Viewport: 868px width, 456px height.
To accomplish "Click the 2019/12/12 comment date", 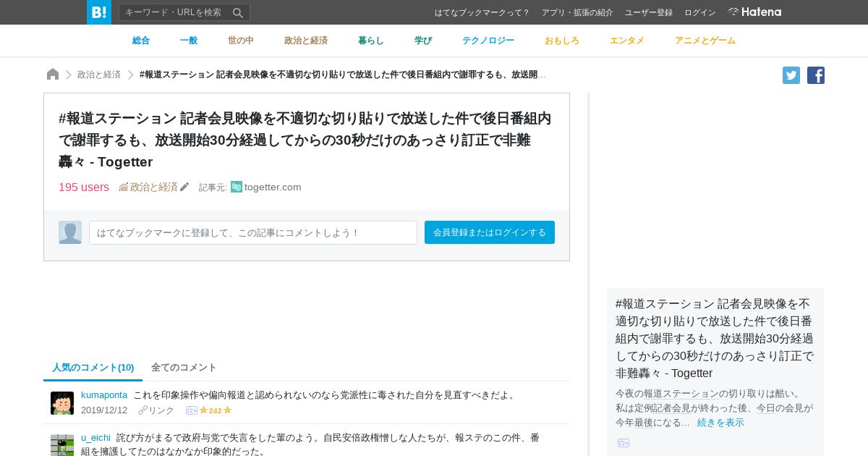I will 104,410.
